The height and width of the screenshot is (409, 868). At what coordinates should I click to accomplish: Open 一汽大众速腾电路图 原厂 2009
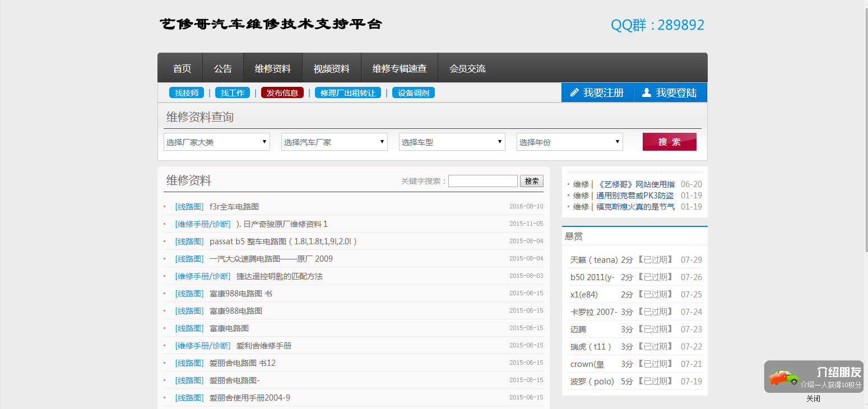[x=271, y=259]
